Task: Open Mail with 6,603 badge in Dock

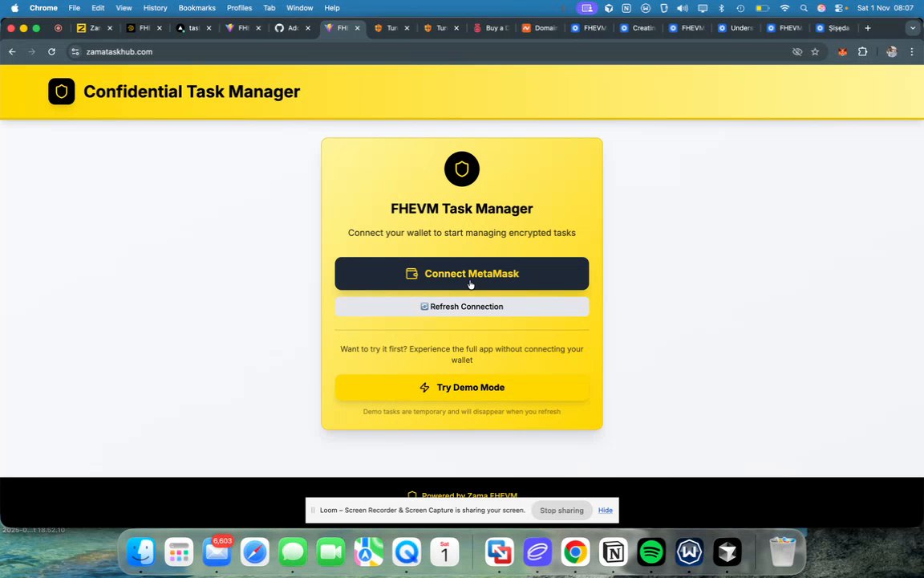Action: click(217, 552)
